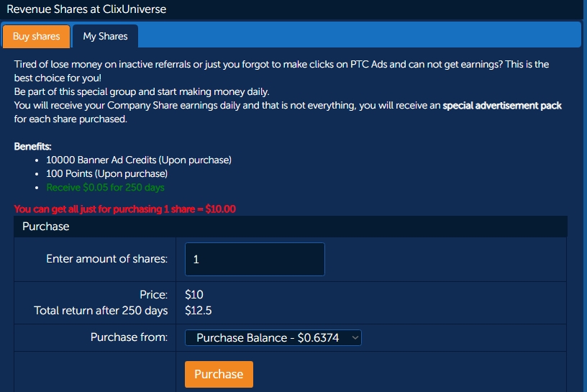Open the My Shares tab

(105, 37)
